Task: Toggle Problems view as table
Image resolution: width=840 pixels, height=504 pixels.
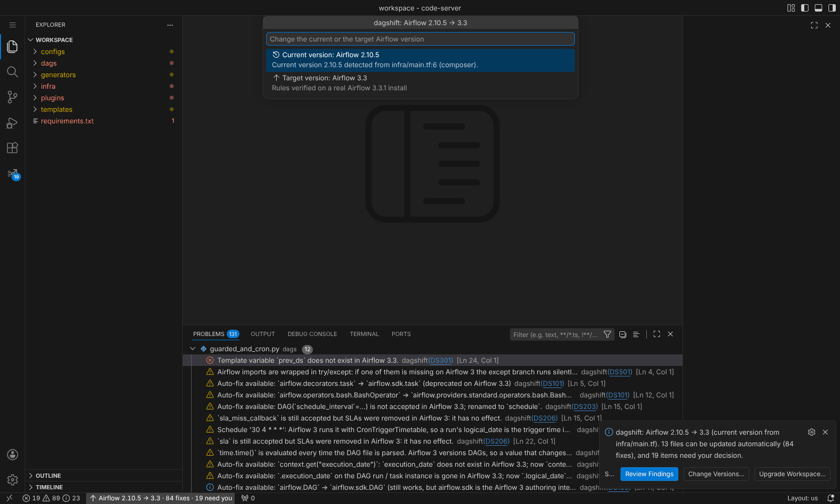Action: click(x=636, y=334)
